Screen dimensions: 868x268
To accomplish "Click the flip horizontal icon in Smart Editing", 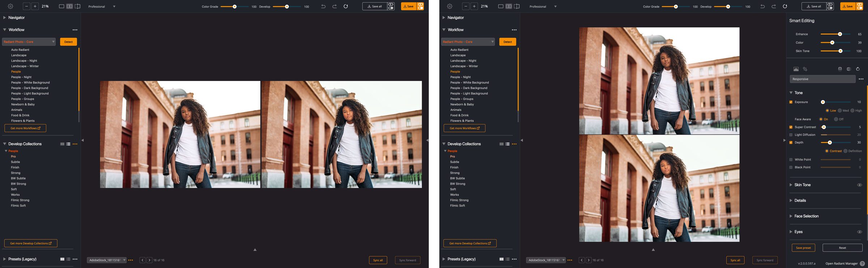I will 849,69.
